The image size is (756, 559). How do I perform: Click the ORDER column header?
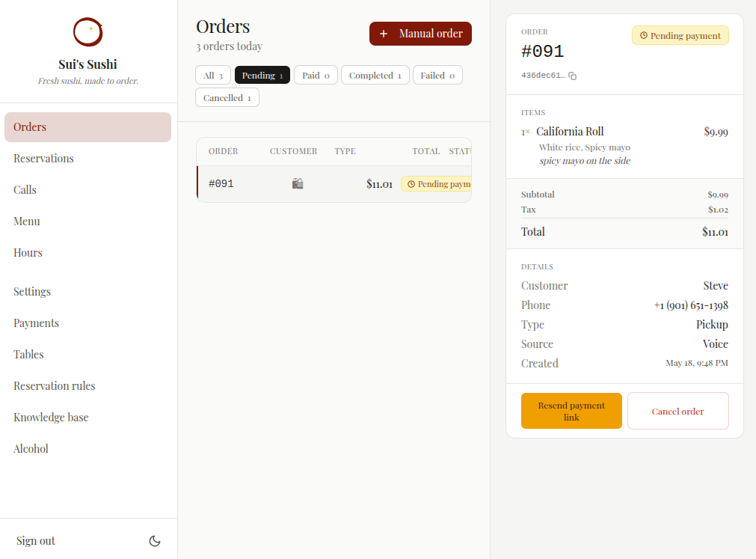pyautogui.click(x=224, y=151)
